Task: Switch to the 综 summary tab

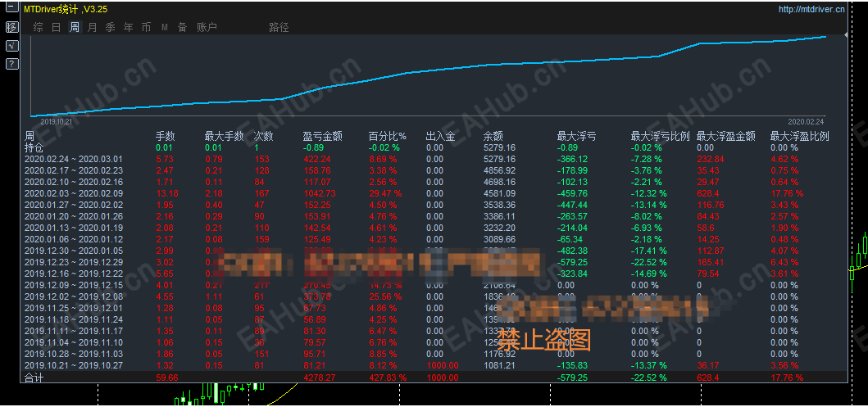Action: tap(39, 27)
